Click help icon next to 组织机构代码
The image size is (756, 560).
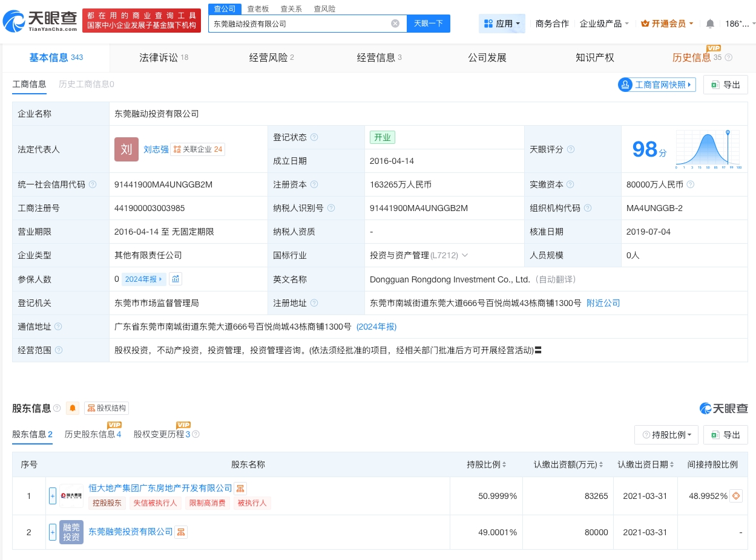[587, 208]
